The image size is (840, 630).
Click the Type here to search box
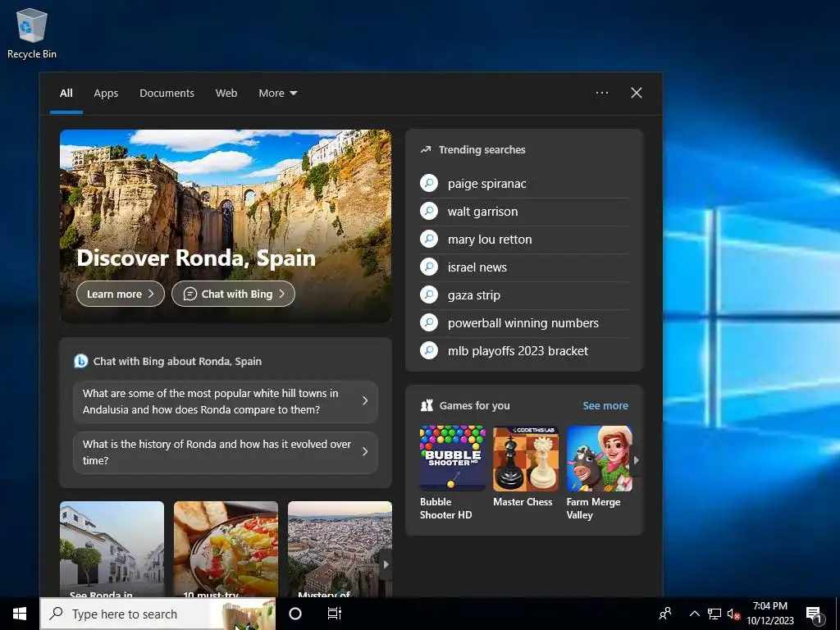coord(157,614)
